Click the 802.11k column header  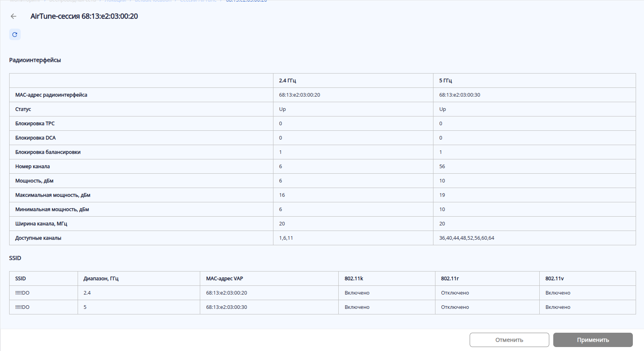(x=353, y=279)
